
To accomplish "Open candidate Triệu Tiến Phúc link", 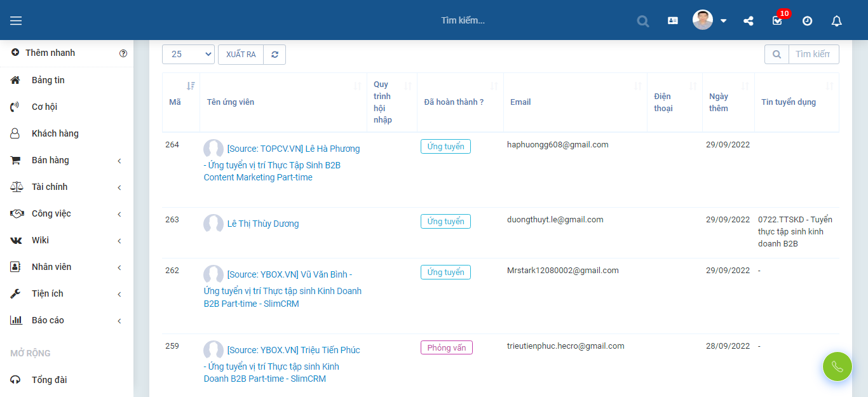I will coord(281,364).
